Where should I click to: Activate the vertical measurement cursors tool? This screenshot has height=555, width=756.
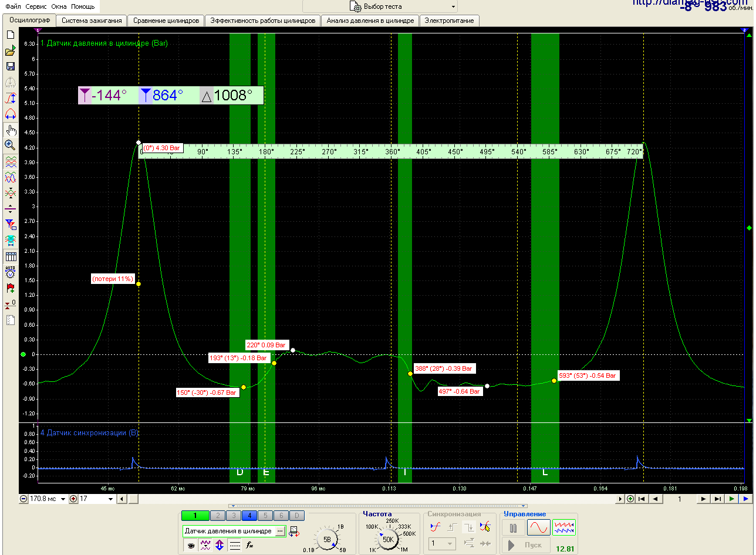point(10,98)
